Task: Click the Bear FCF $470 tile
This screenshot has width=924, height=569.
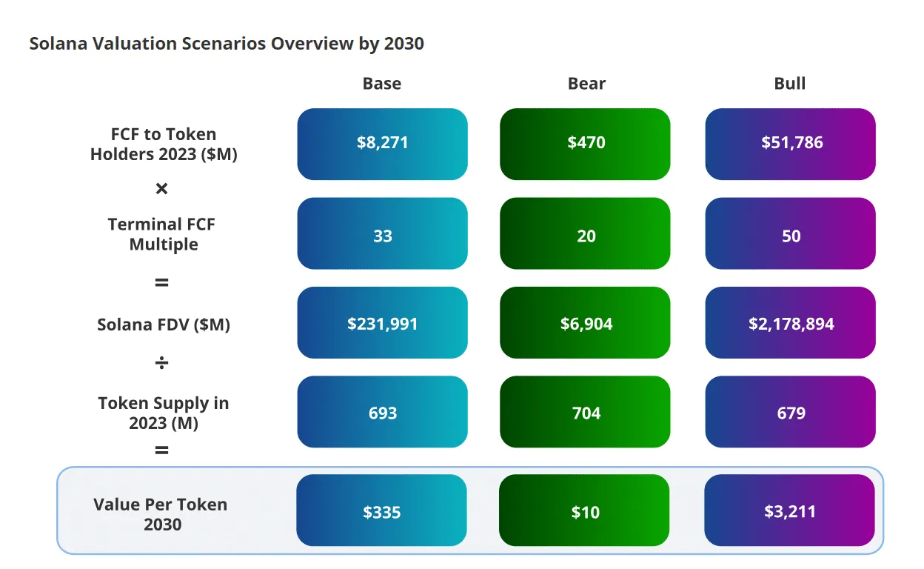Action: click(x=585, y=144)
